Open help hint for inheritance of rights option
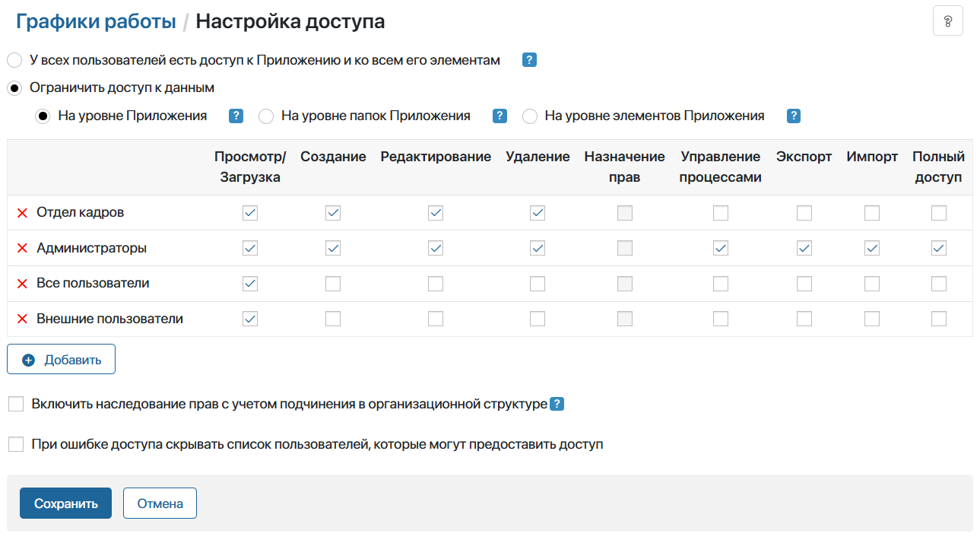 point(557,405)
